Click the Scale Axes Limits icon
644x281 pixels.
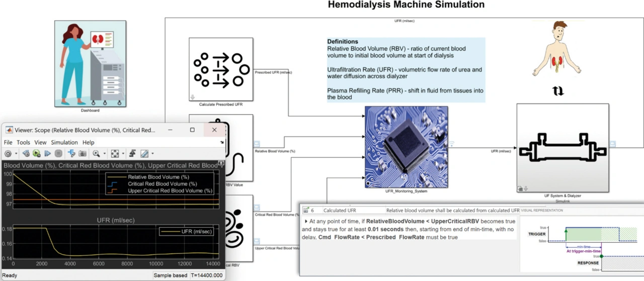(x=115, y=154)
